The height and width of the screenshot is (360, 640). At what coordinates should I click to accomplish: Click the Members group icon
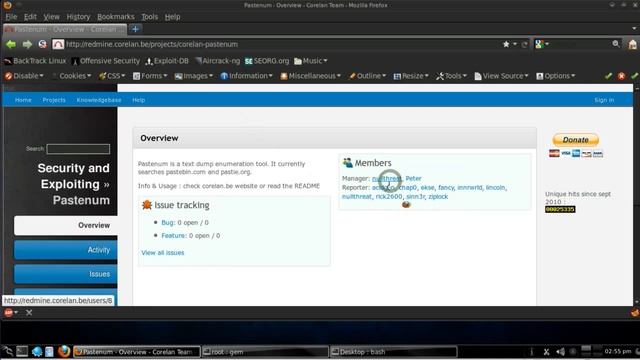tap(347, 162)
